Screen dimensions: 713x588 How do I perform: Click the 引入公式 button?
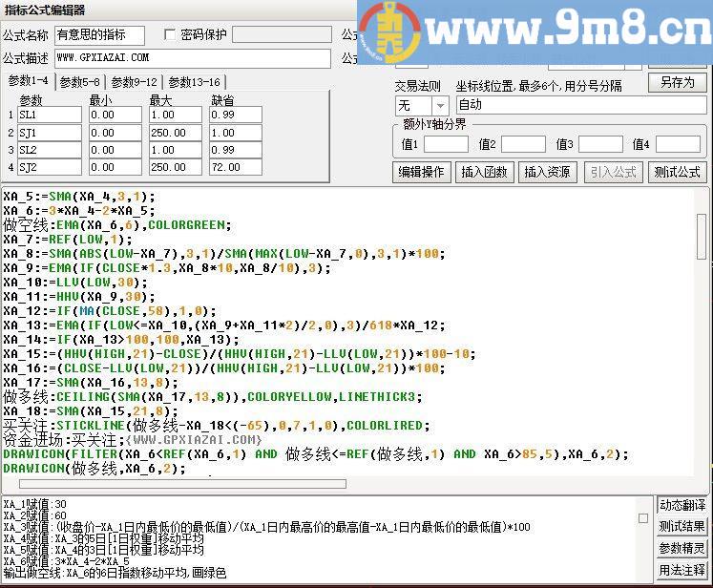pos(614,173)
